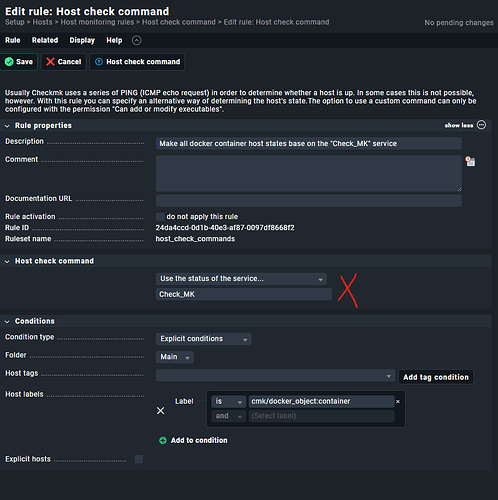Clear the cmk/docker_object:container label
Viewport: 498px width, 500px height.
click(398, 402)
